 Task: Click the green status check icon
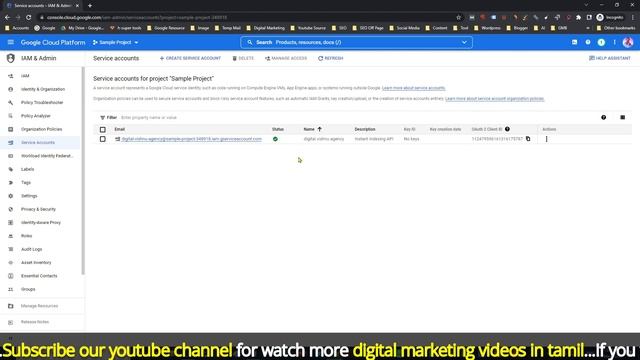point(275,139)
